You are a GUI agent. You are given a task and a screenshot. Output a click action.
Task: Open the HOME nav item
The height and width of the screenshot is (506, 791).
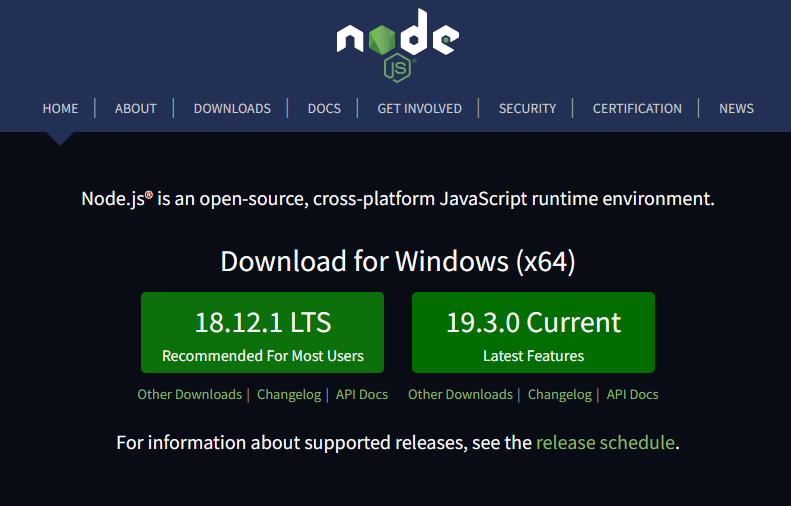[x=61, y=108]
